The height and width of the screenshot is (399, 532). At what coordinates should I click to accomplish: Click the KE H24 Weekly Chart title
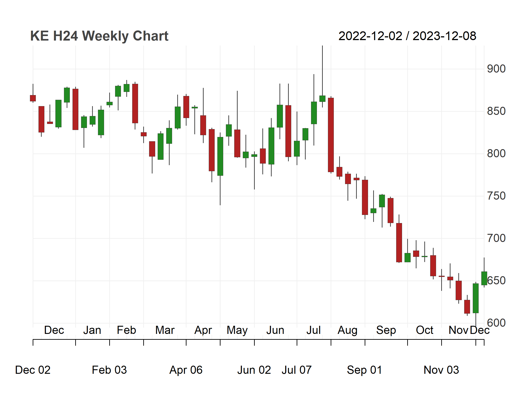point(99,36)
